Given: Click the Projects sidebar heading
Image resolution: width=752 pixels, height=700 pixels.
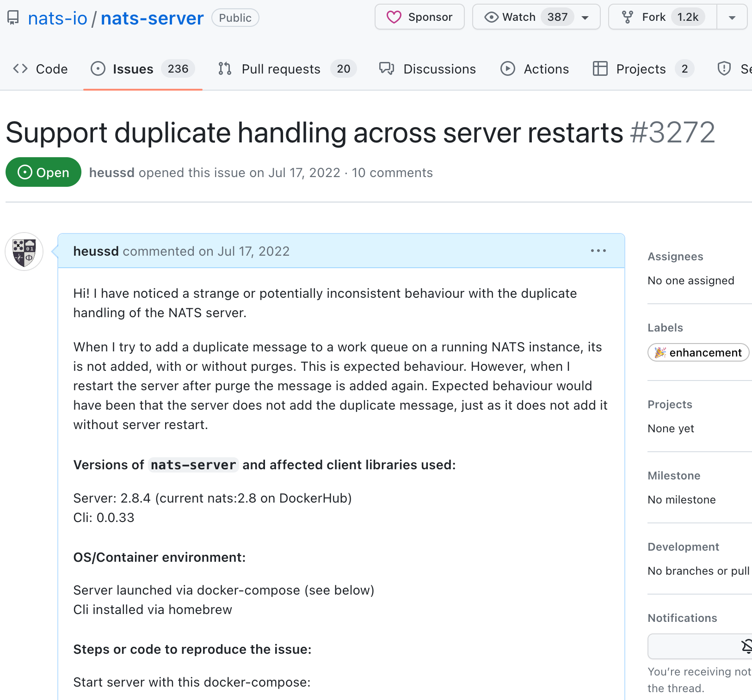Looking at the screenshot, I should pos(670,405).
